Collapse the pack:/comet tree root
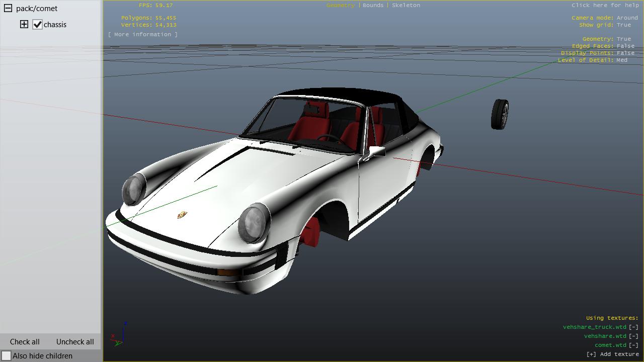Viewport: 644px width, 362px height. [x=8, y=8]
